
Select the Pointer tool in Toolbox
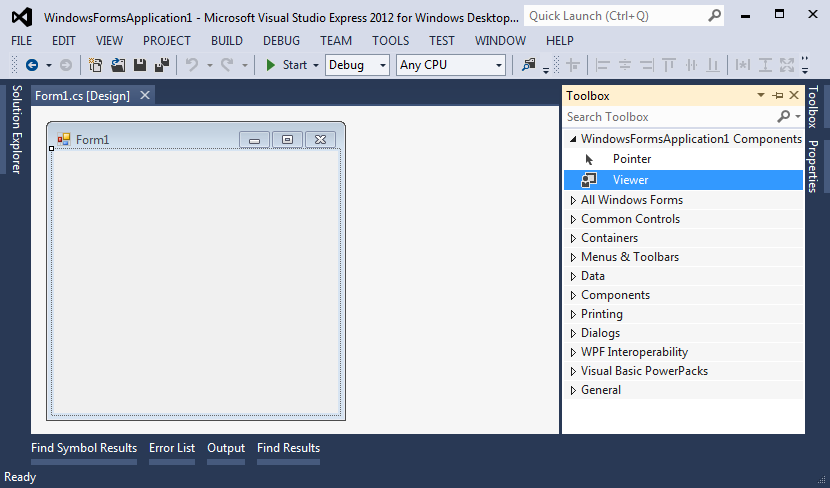(x=631, y=159)
